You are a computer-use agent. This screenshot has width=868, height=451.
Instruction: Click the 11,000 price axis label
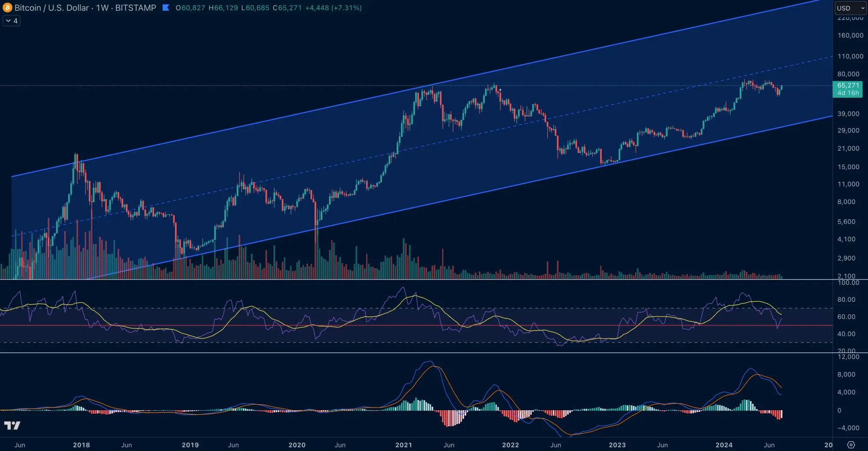[848, 184]
